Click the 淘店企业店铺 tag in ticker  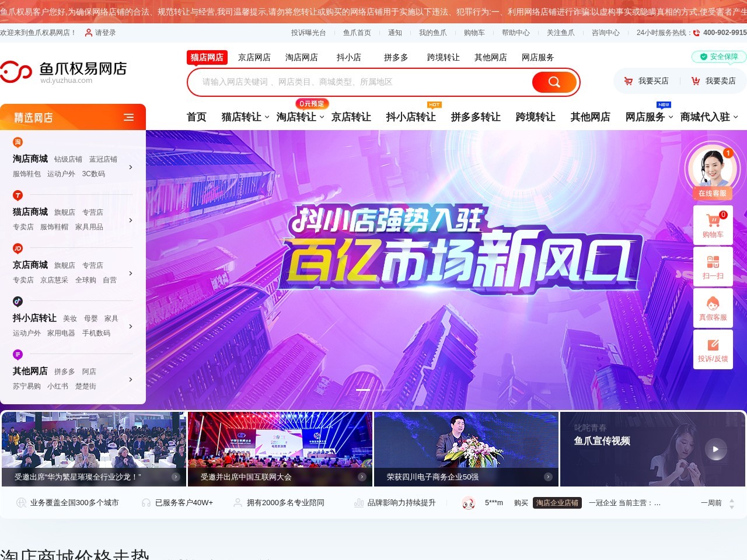click(x=557, y=503)
